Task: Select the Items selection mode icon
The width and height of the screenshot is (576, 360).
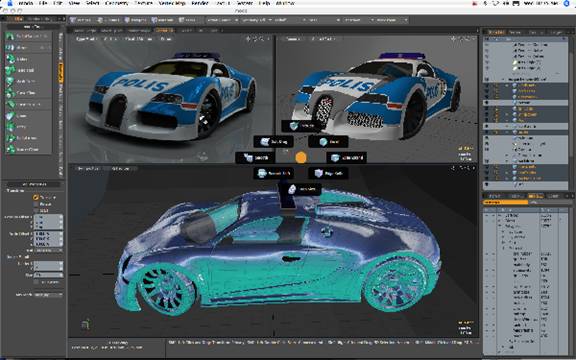Action: click(x=181, y=20)
